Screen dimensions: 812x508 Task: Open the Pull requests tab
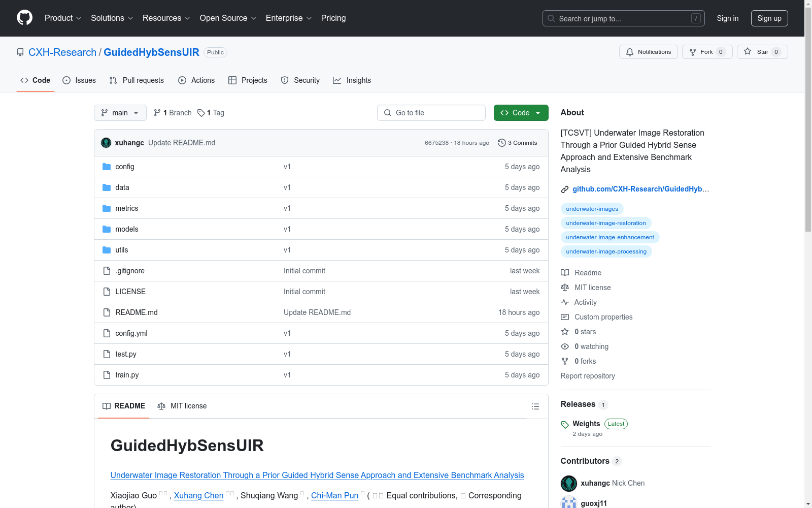coord(137,80)
